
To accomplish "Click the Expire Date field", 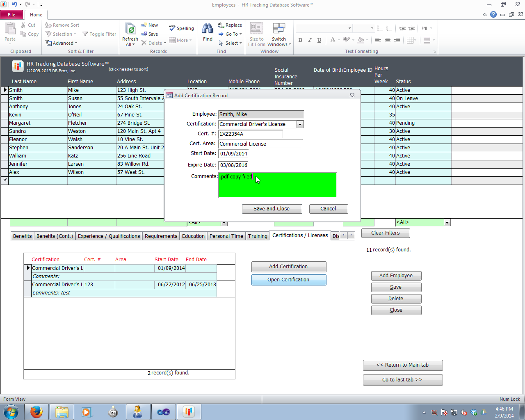I will tap(233, 165).
